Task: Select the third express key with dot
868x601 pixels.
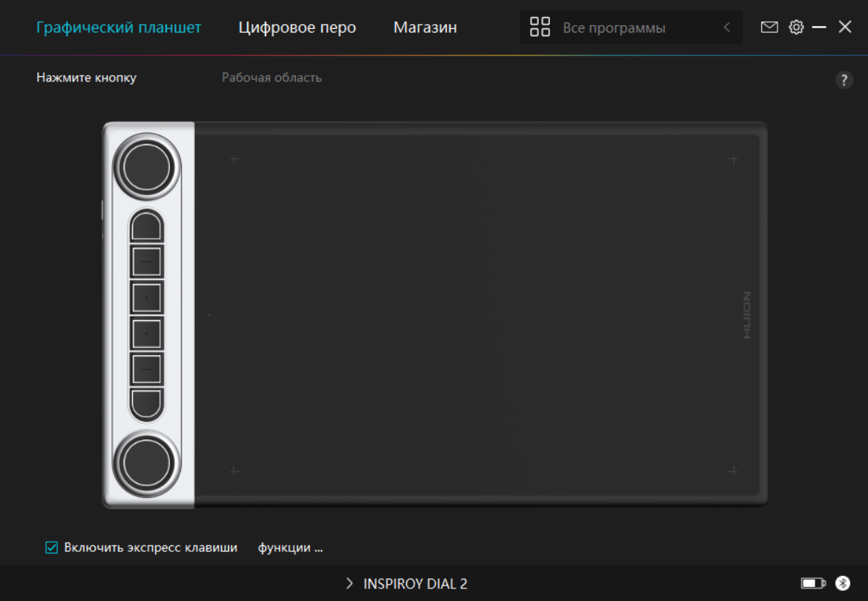Action: click(147, 298)
